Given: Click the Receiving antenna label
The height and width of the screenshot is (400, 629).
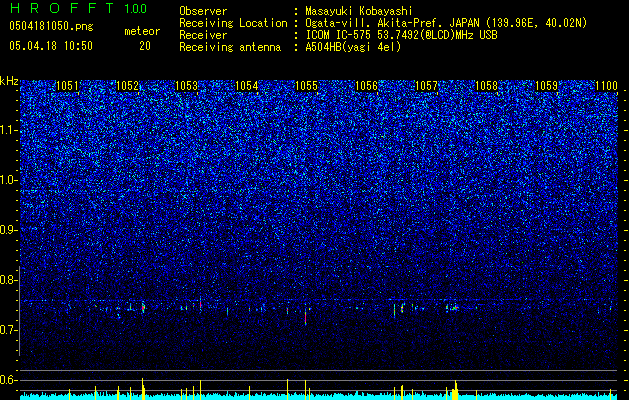Looking at the screenshot, I should pyautogui.click(x=230, y=47).
